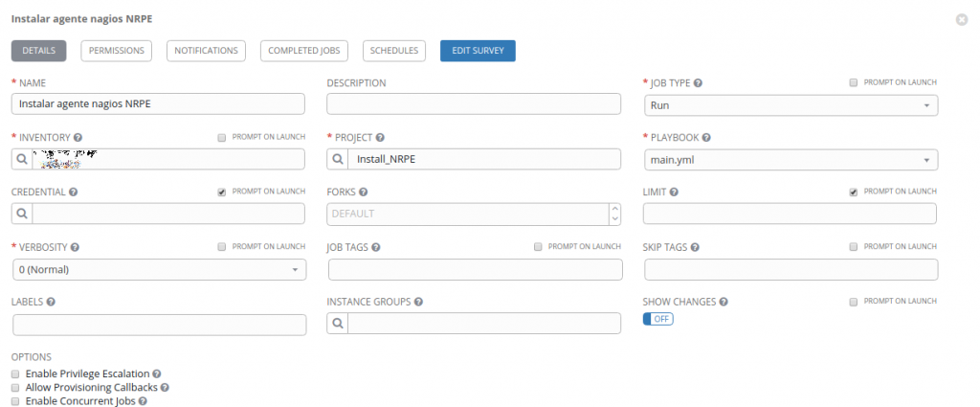Click the Inventory text field
Viewport: 980px width, 407px height.
[168, 159]
